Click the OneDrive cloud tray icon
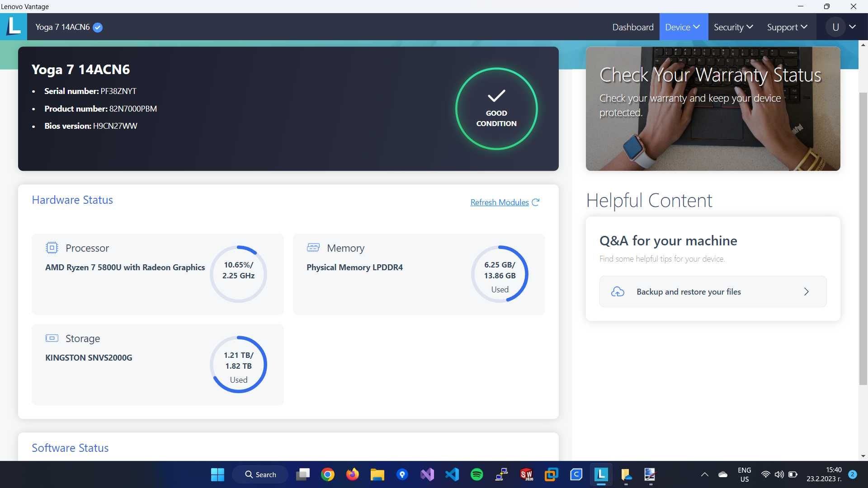The height and width of the screenshot is (488, 868). coord(723,474)
